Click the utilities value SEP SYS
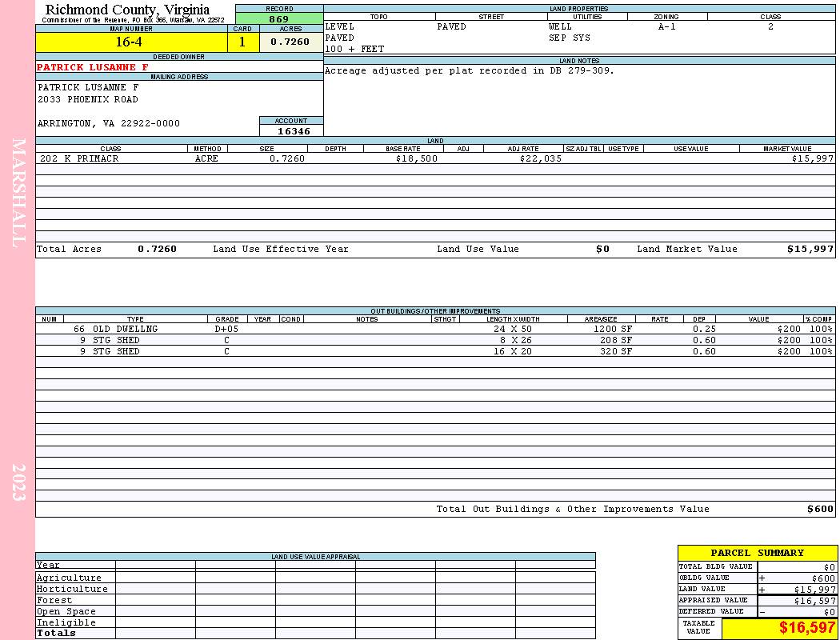 point(570,38)
